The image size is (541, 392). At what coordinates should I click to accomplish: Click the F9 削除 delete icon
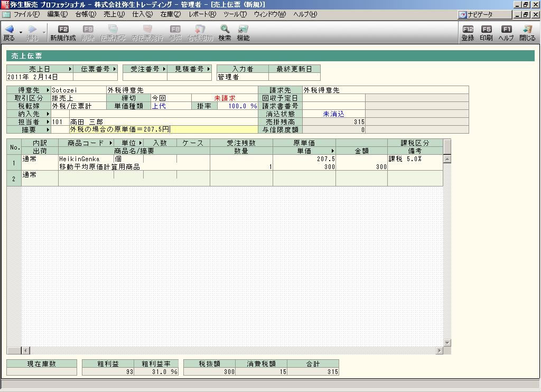coord(88,30)
